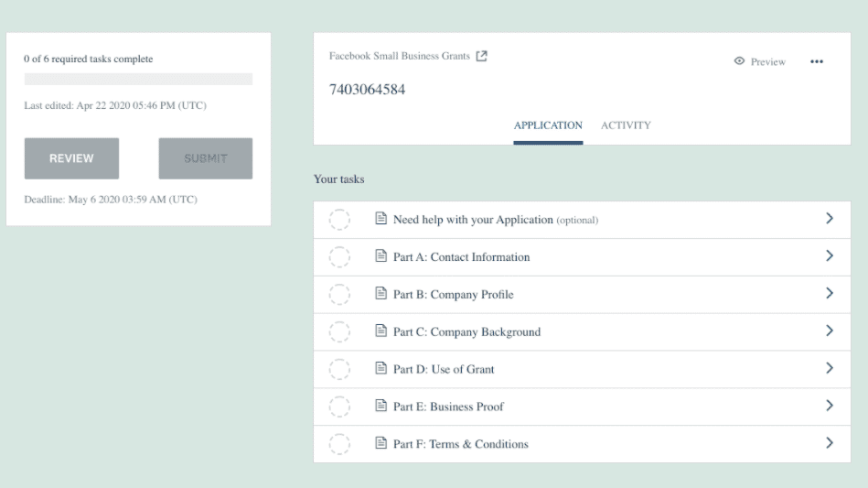This screenshot has width=868, height=488.
Task: Expand the Need help with your Application chevron
Action: click(830, 218)
